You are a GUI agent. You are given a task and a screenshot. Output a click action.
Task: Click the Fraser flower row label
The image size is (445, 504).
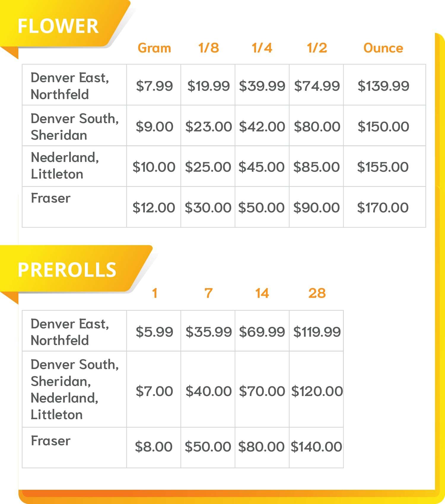pos(51,198)
